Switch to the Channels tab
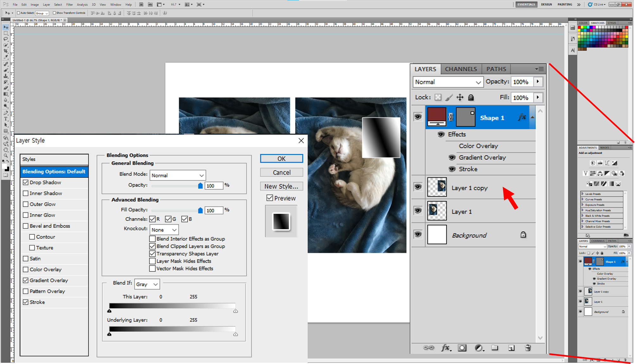This screenshot has width=635, height=364. coord(461,69)
